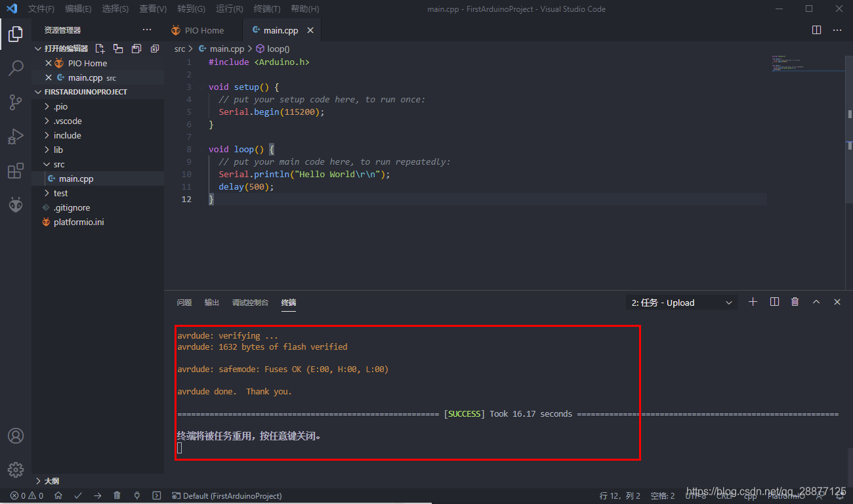This screenshot has height=504, width=853.
Task: Open the 编辑(E) menu
Action: click(79, 9)
